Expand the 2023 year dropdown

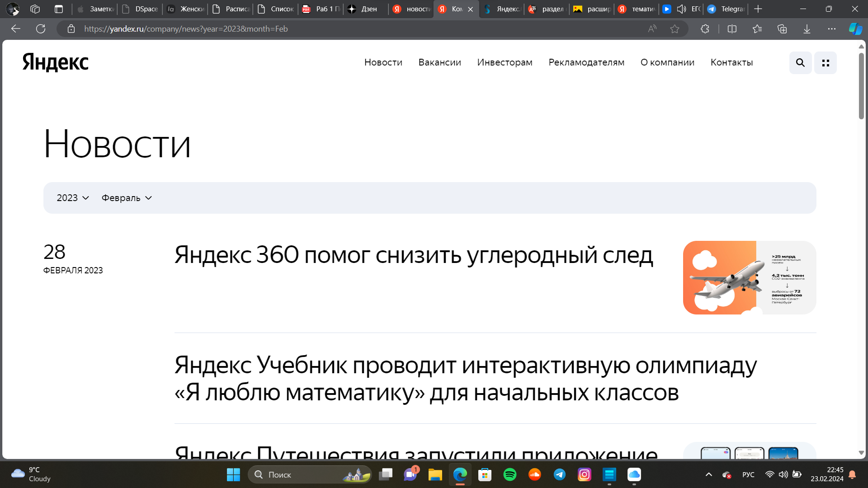pyautogui.click(x=73, y=198)
